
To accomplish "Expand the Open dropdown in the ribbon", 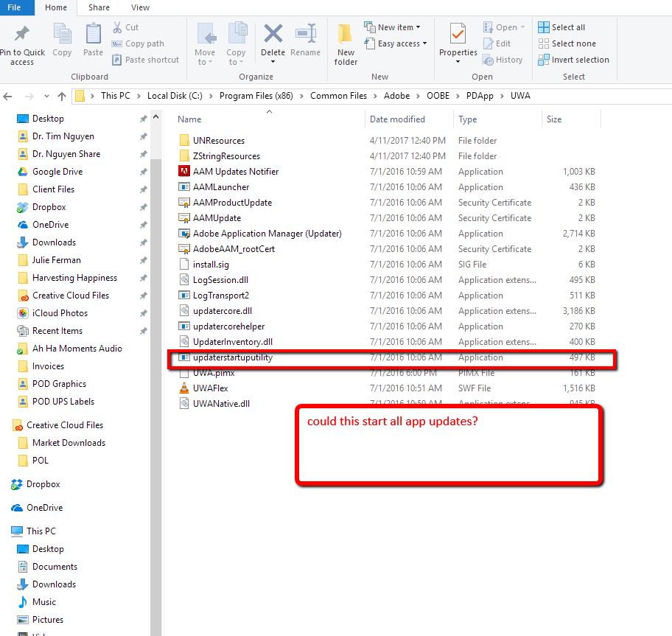I will [503, 27].
